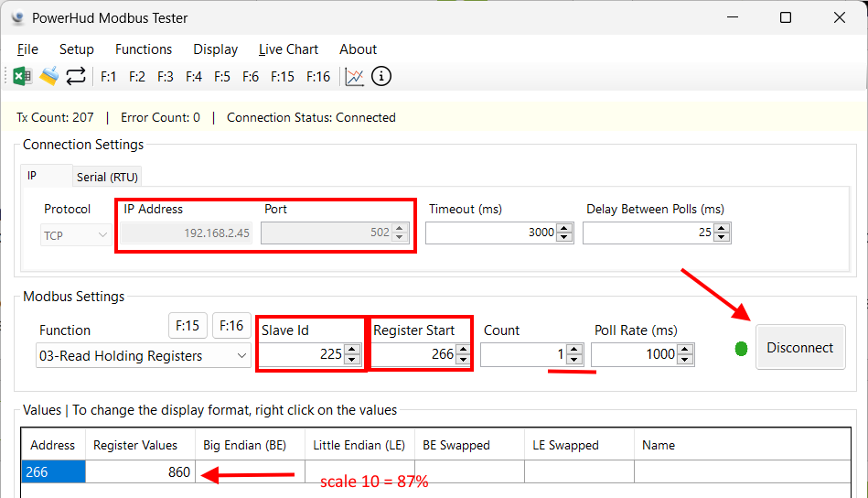
Task: Select the F:16 toolbar shortcut
Action: 318,77
